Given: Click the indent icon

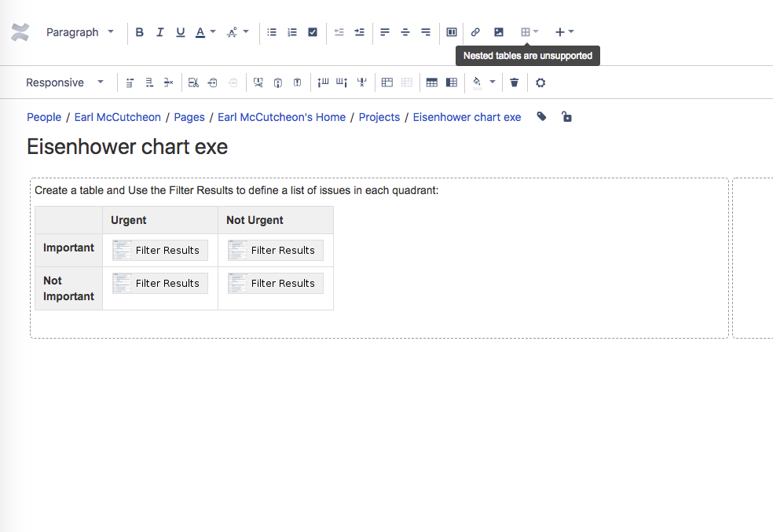Looking at the screenshot, I should click(359, 32).
